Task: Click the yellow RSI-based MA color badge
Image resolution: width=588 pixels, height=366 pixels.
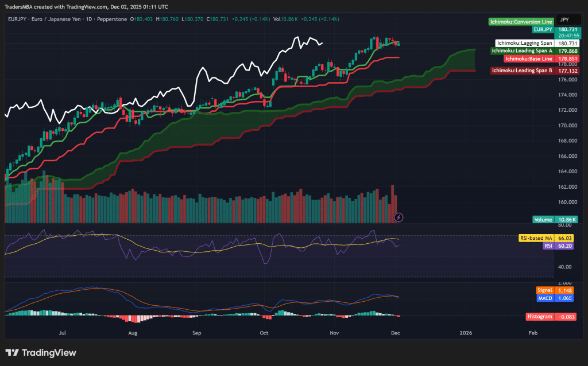Action: pos(565,237)
